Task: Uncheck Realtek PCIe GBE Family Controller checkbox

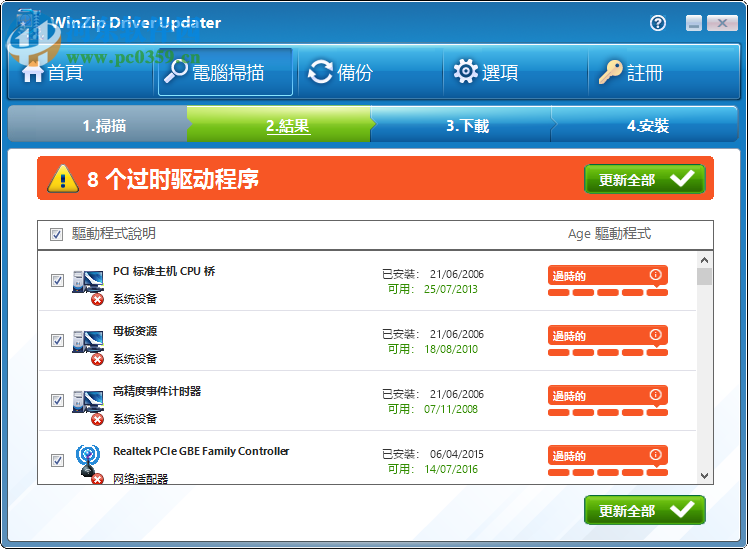Action: point(57,460)
